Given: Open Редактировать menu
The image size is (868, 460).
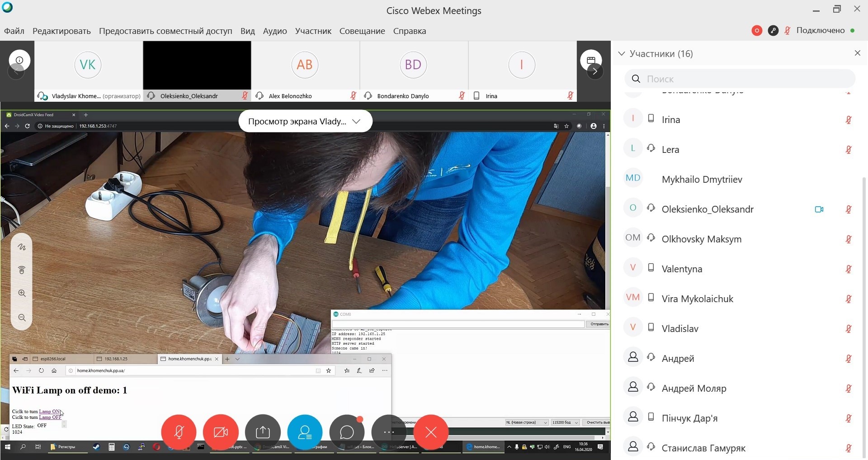Looking at the screenshot, I should pos(61,31).
